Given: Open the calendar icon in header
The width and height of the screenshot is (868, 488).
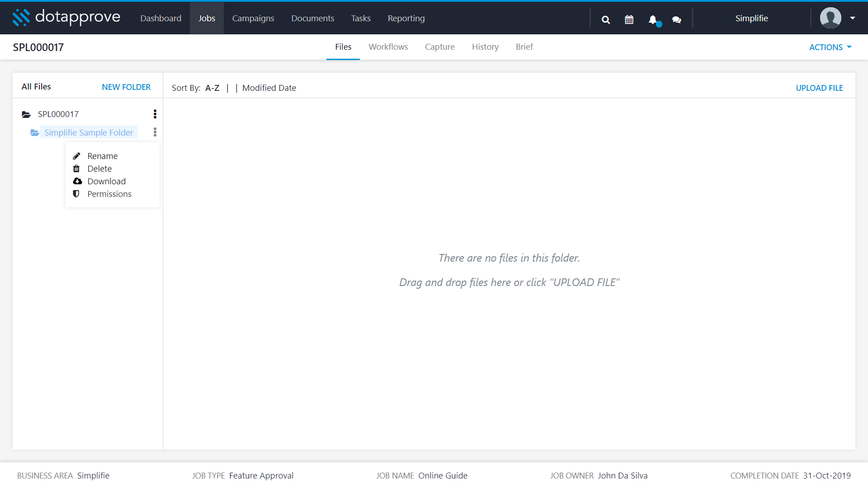Looking at the screenshot, I should pyautogui.click(x=629, y=19).
